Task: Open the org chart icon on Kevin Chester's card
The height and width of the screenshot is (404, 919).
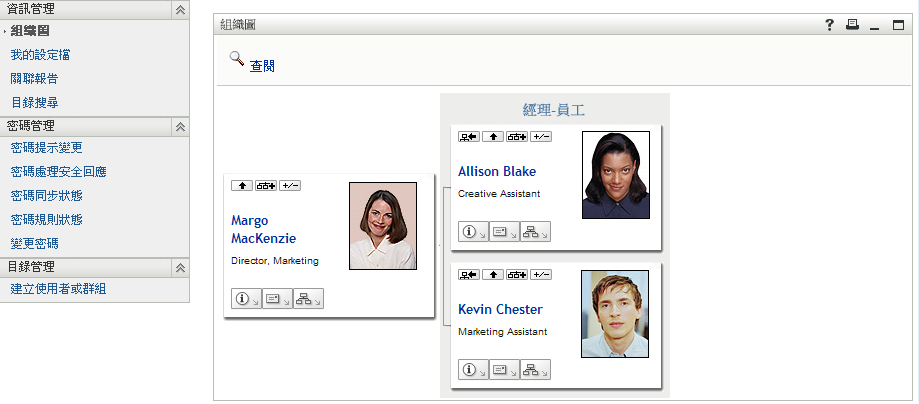Action: (535, 370)
